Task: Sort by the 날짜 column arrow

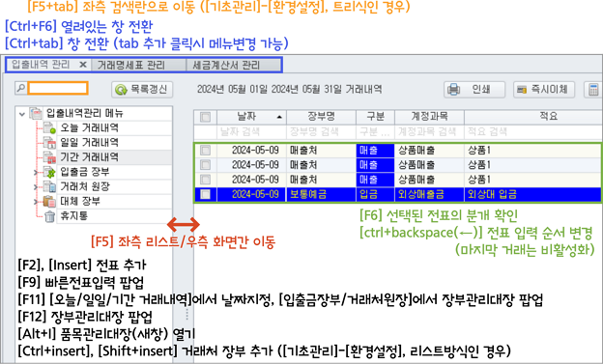Action: 279,117
